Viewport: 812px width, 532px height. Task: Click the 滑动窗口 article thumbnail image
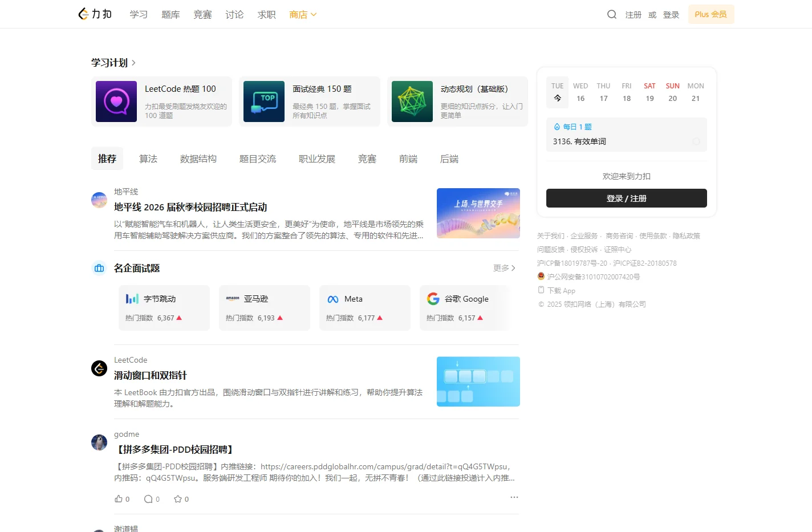click(x=478, y=381)
